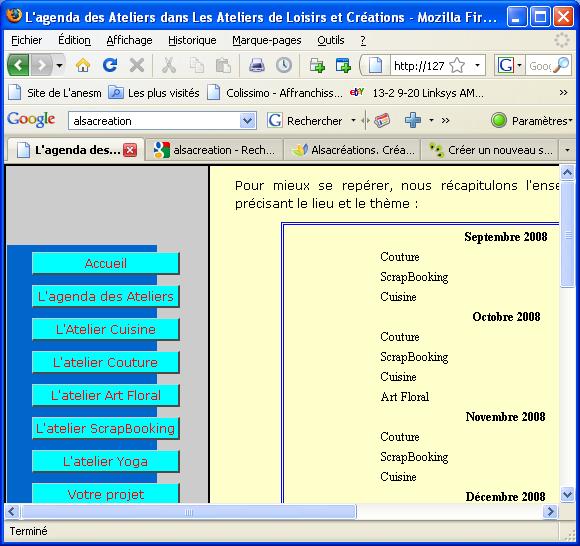Click the scroll right arrow button

coord(550,512)
